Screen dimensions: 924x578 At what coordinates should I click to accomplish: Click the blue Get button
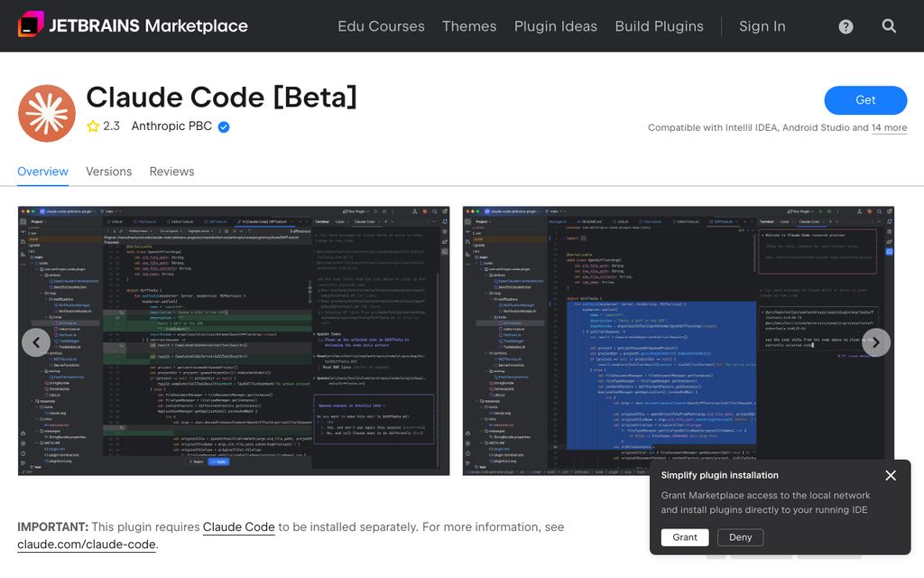tap(865, 100)
